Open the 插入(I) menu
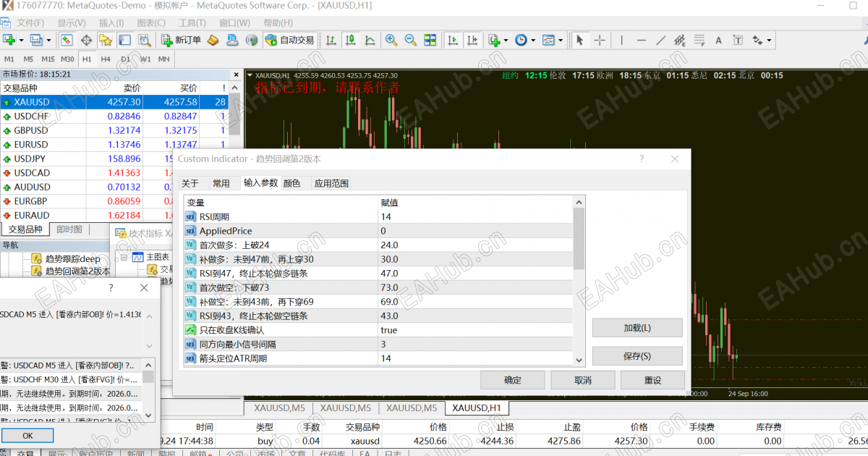 tap(111, 22)
